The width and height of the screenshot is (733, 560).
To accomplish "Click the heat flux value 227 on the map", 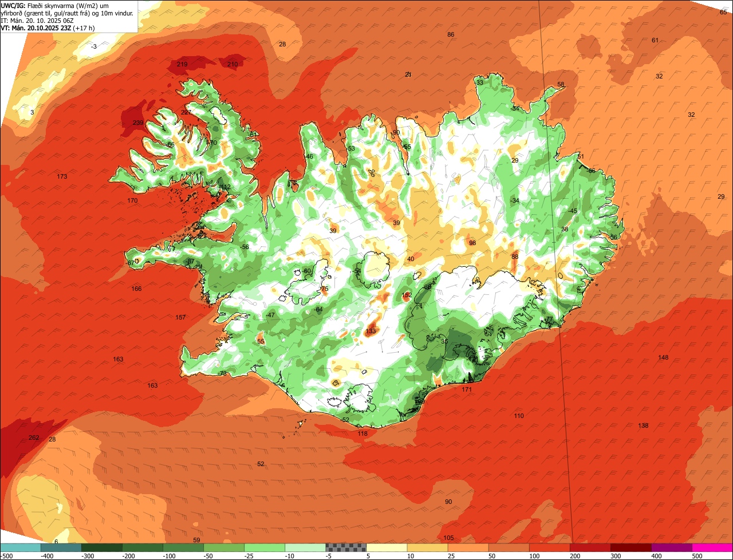I will 186,112.
